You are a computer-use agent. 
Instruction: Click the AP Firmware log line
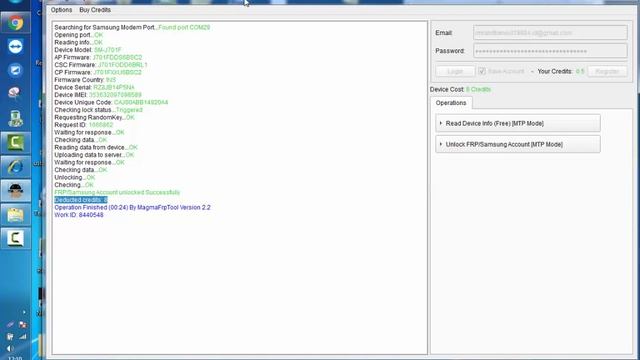(98, 58)
